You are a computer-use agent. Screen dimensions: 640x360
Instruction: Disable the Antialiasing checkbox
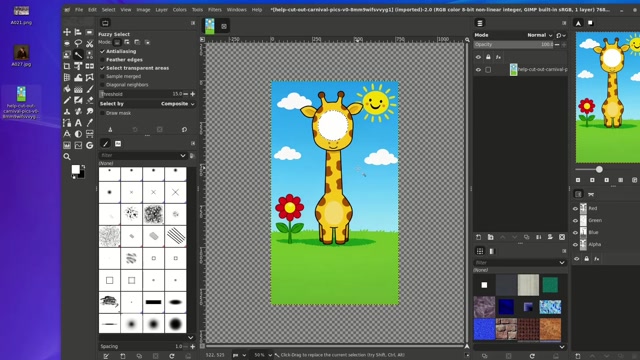point(102,51)
